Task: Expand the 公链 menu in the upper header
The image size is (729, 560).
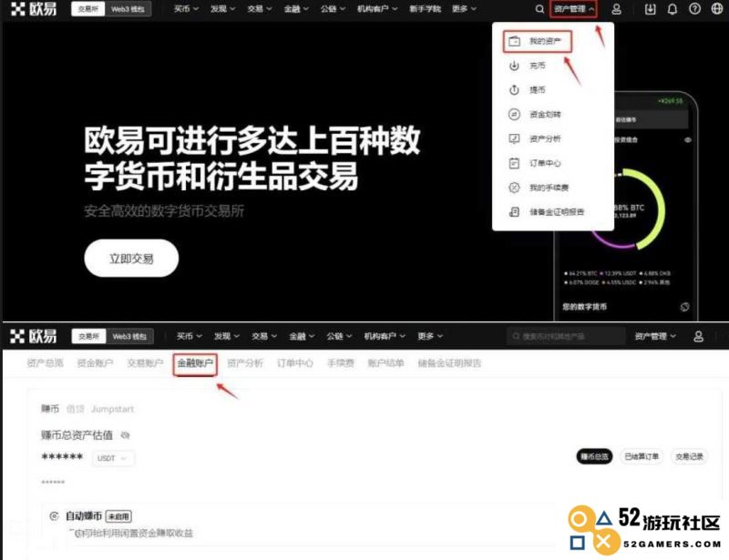Action: pos(333,9)
